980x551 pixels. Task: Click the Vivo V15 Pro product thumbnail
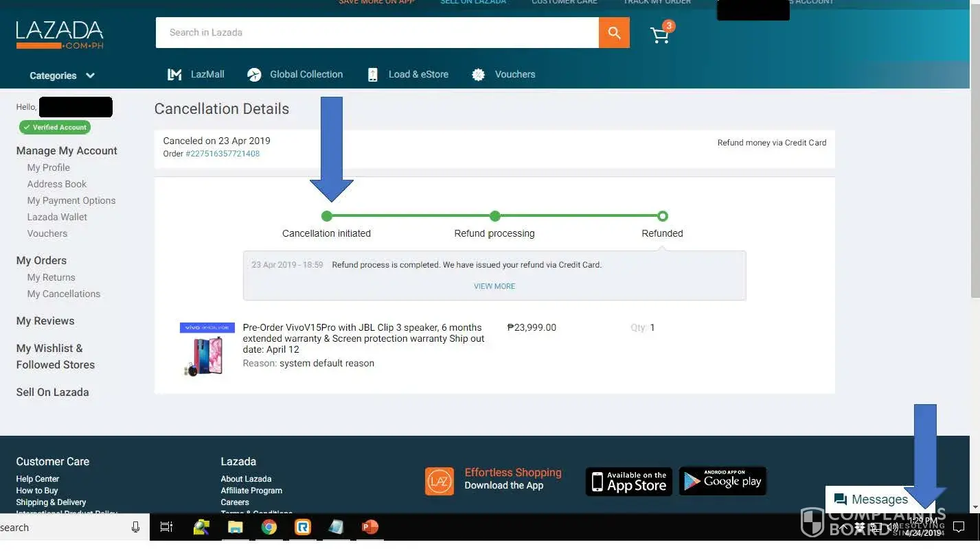click(x=207, y=349)
